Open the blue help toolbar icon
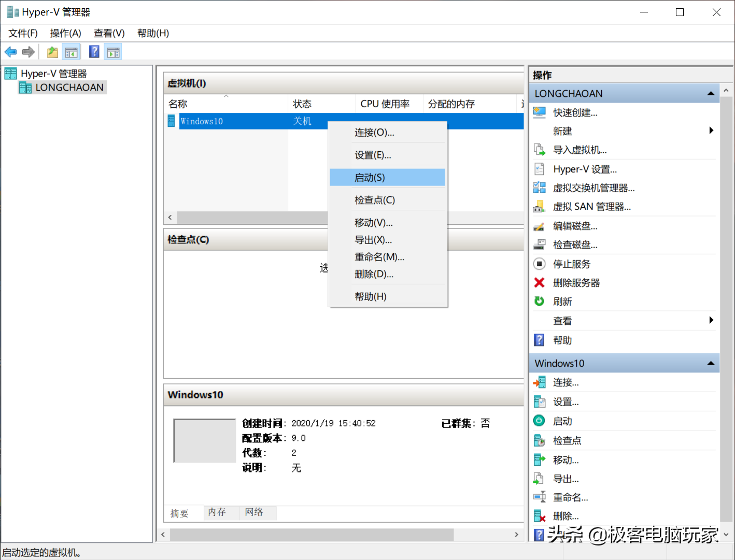This screenshot has height=560, width=735. pyautogui.click(x=94, y=52)
